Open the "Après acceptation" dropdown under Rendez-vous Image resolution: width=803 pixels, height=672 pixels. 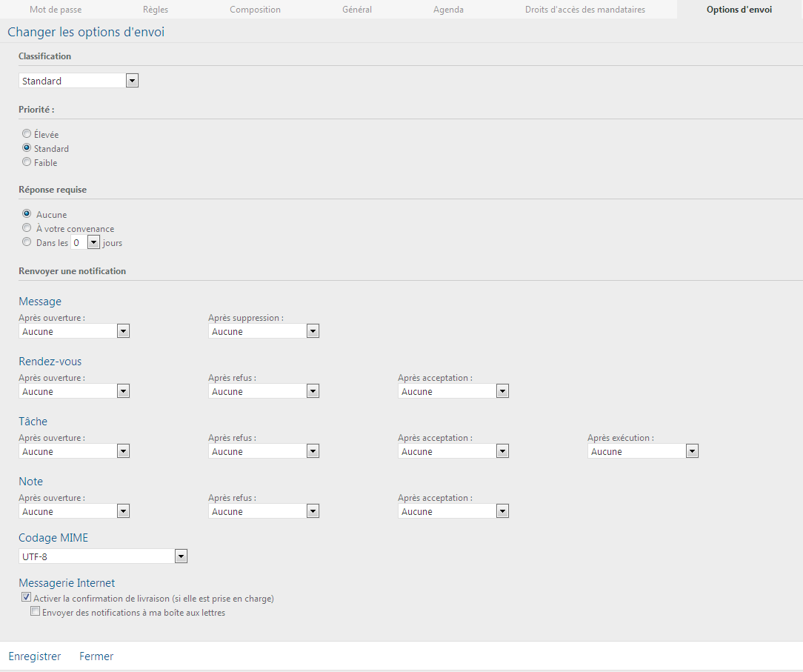tap(503, 390)
